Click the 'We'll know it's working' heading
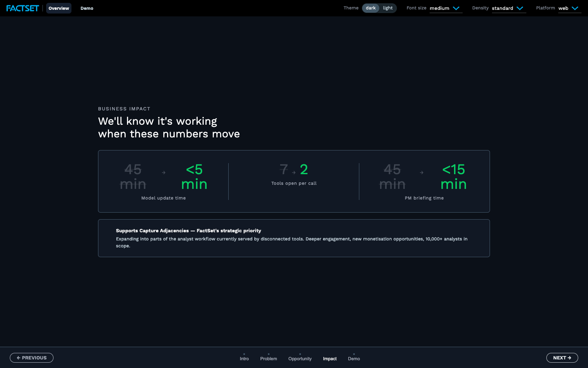The width and height of the screenshot is (588, 368). click(x=169, y=127)
